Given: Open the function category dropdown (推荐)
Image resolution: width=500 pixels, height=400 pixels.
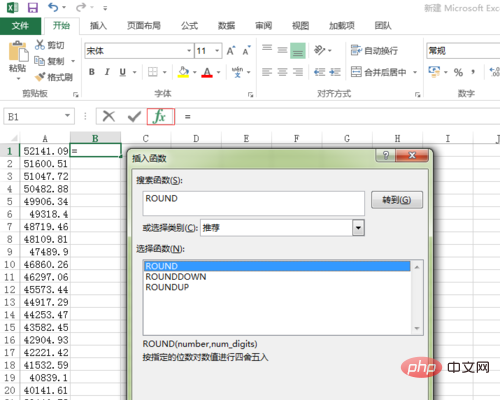Looking at the screenshot, I should pos(358,228).
